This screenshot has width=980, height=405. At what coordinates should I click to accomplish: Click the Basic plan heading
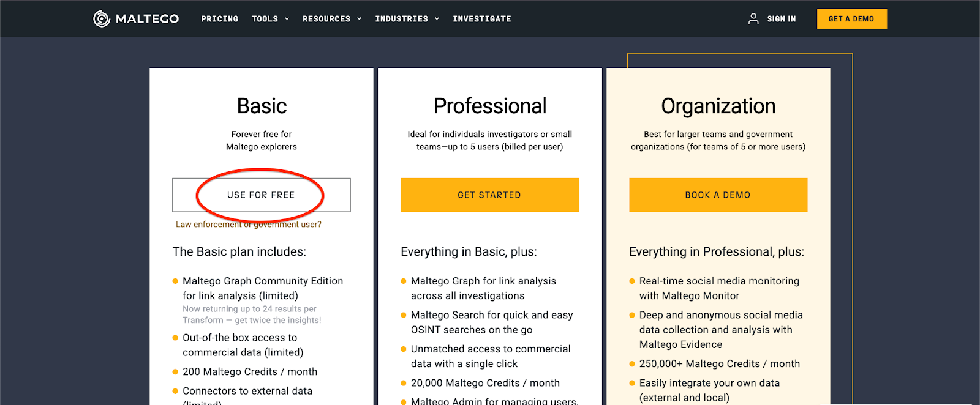click(262, 106)
